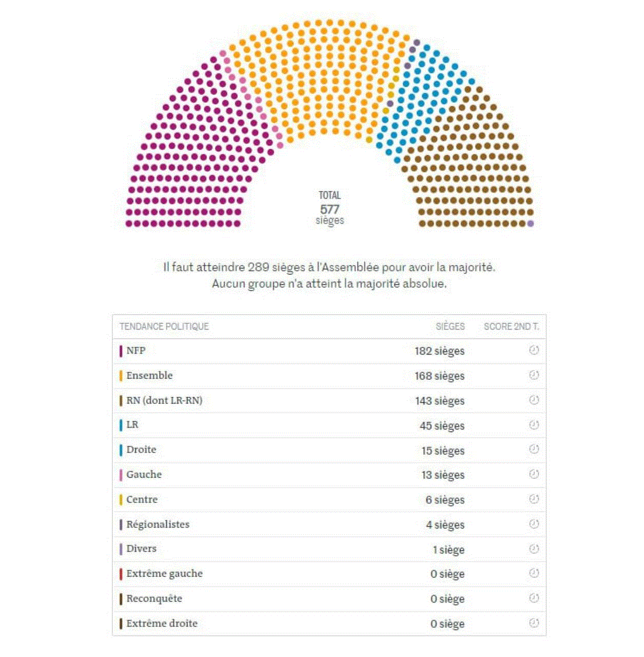Click the Divers party label
Image resolution: width=644 pixels, height=657 pixels.
[x=141, y=549]
